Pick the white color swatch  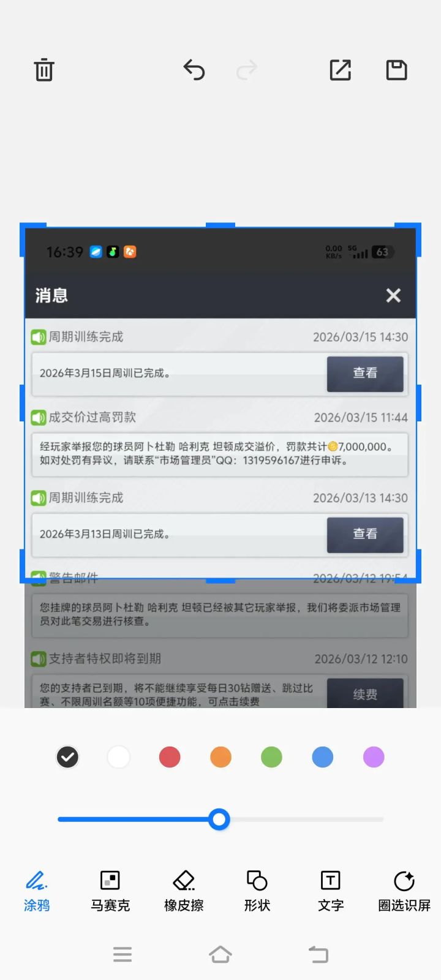tap(119, 757)
